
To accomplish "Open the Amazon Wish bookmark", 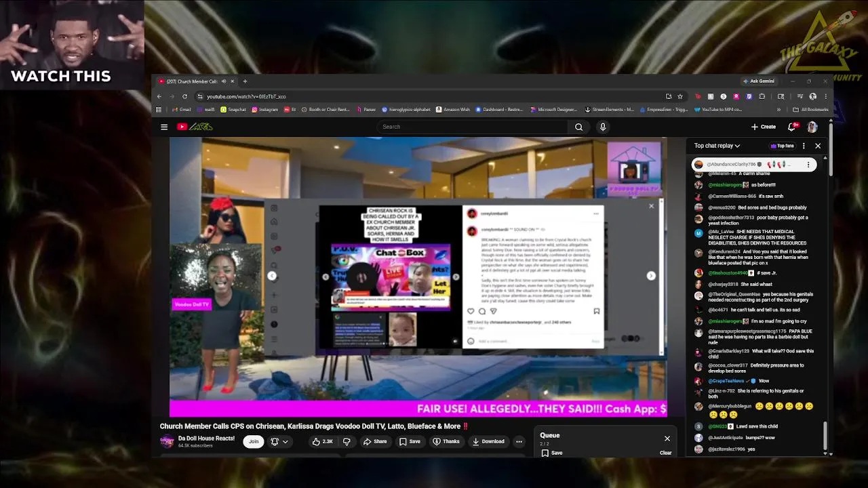I will 453,110.
